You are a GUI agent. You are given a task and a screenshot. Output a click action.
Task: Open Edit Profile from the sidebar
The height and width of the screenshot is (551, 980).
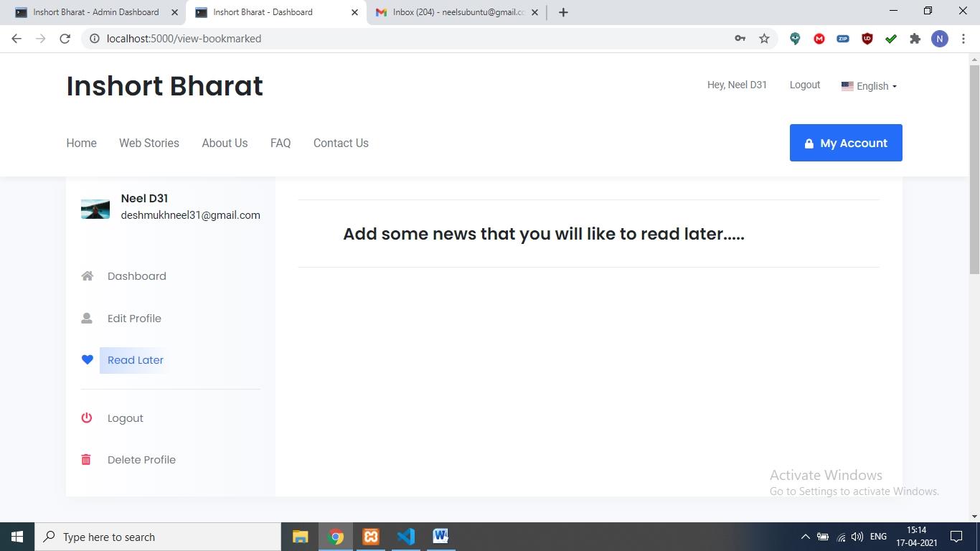tap(134, 318)
